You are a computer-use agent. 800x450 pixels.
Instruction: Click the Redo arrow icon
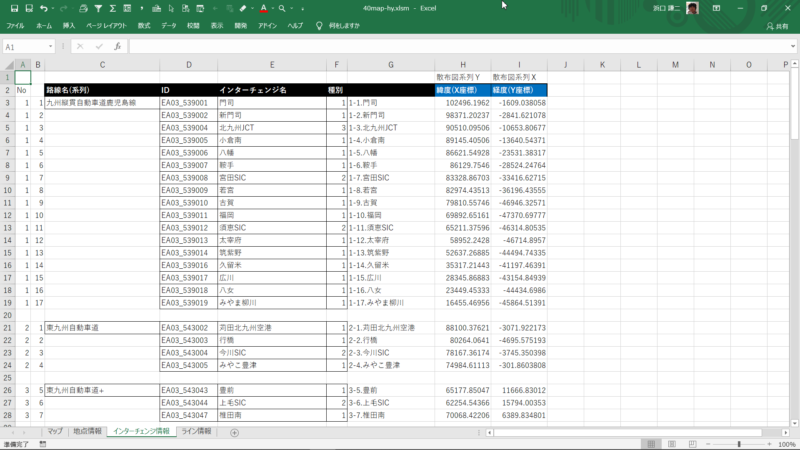click(x=63, y=8)
